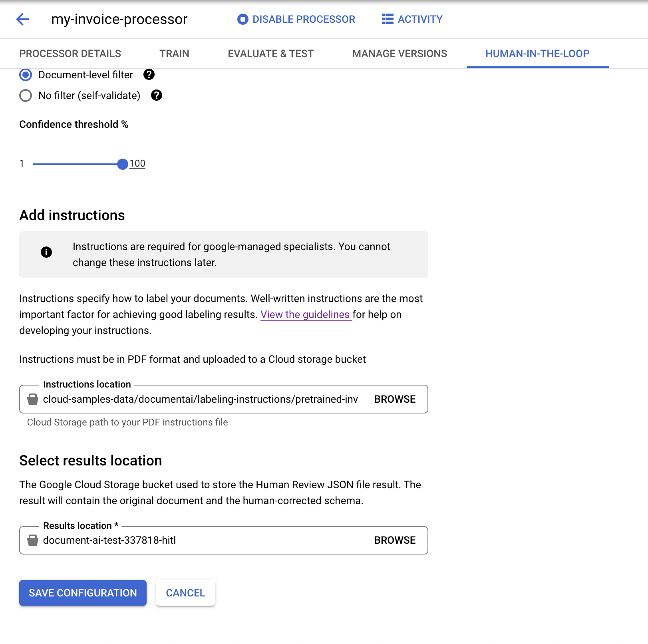Select the Document-level filter radio button

point(26,75)
